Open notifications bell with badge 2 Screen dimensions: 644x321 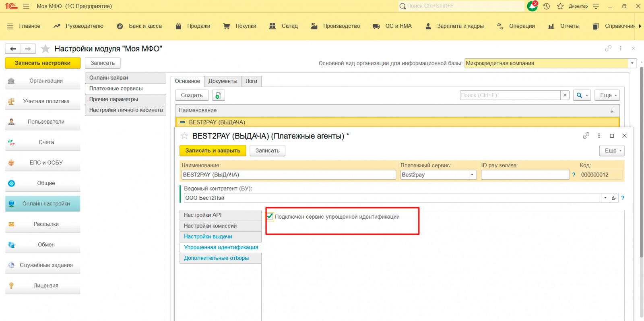533,6
